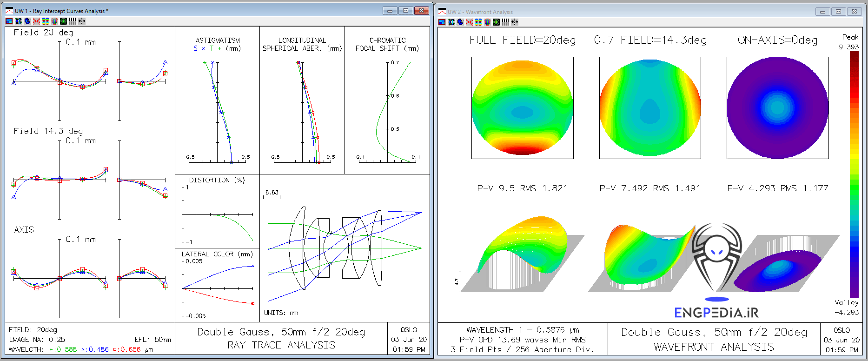
Task: Select MTF bar-pattern icon in UW 2 toolbar
Action: point(505,22)
